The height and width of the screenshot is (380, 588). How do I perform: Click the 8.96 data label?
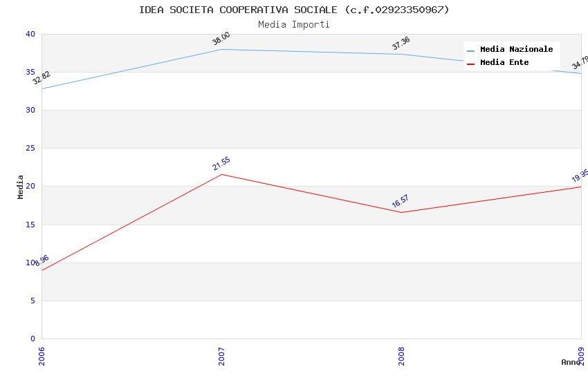42,260
